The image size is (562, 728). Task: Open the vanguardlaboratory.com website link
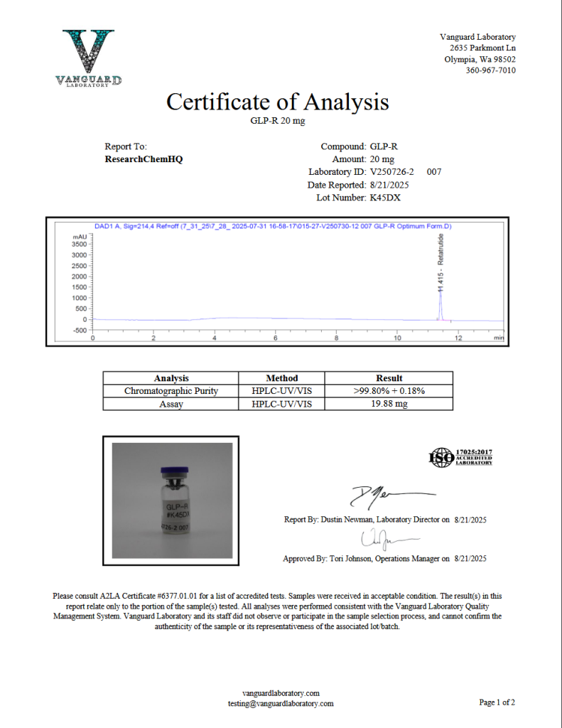(281, 692)
